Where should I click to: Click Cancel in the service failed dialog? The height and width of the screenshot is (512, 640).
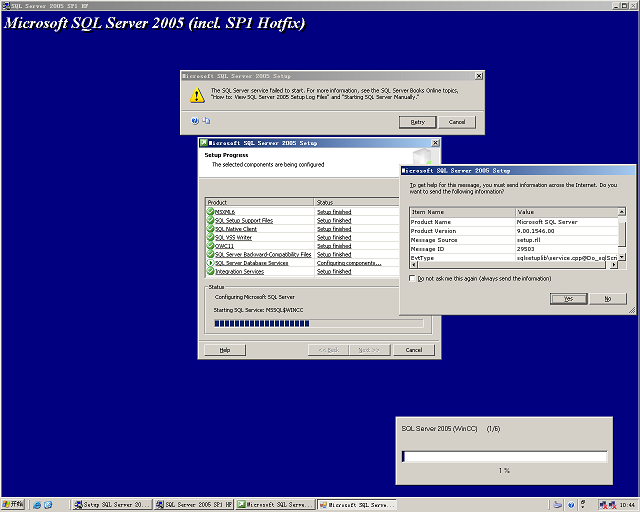click(457, 122)
